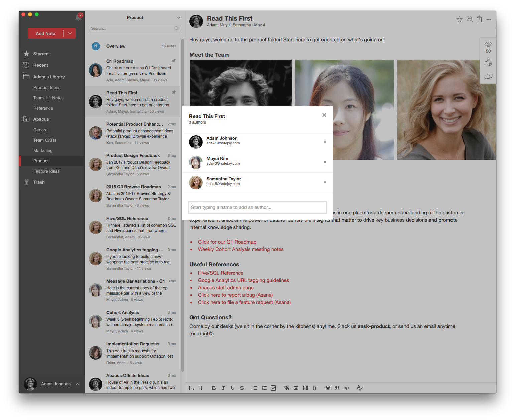
Task: Open the Recent section in sidebar
Action: click(x=41, y=65)
